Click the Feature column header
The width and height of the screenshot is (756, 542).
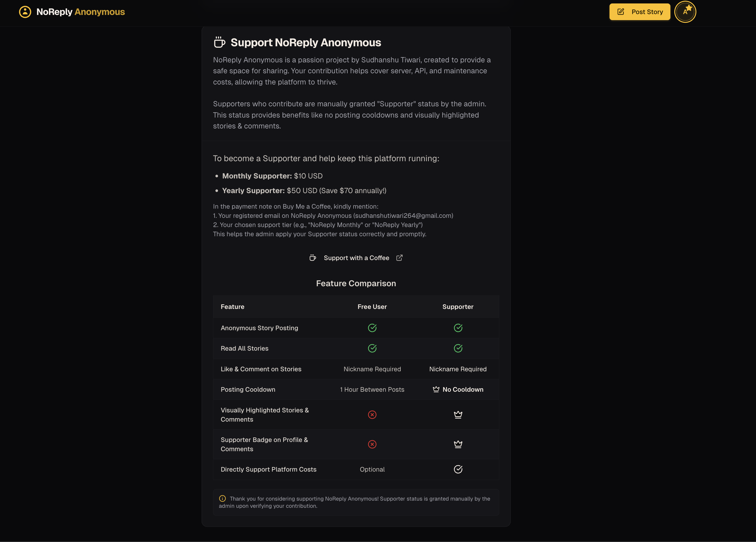click(232, 307)
